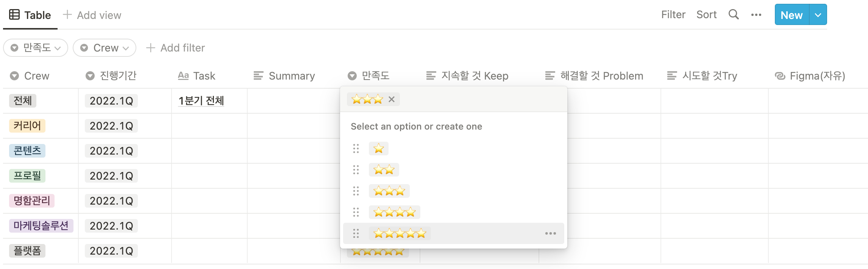Click the 플랫폼 crew tag
The width and height of the screenshot is (868, 269).
coord(27,251)
